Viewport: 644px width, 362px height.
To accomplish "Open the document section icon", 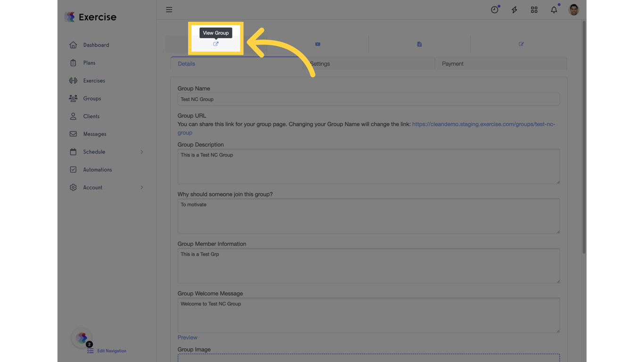I will click(419, 43).
